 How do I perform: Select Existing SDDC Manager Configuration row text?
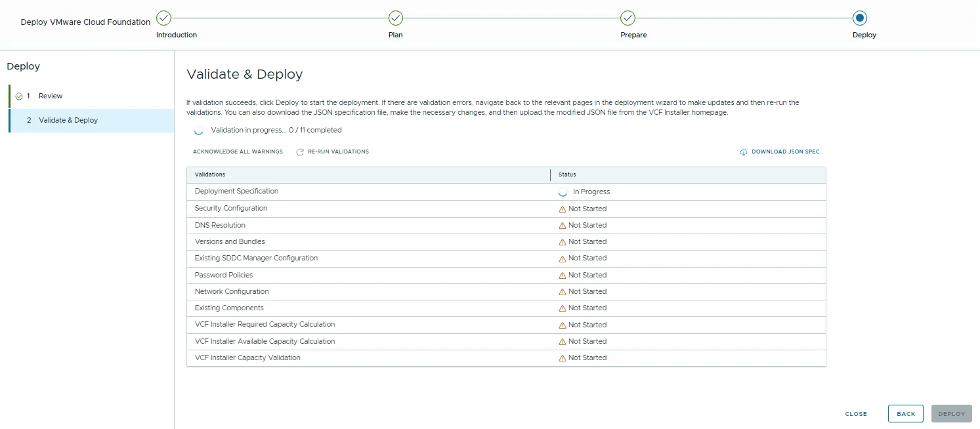click(x=256, y=258)
